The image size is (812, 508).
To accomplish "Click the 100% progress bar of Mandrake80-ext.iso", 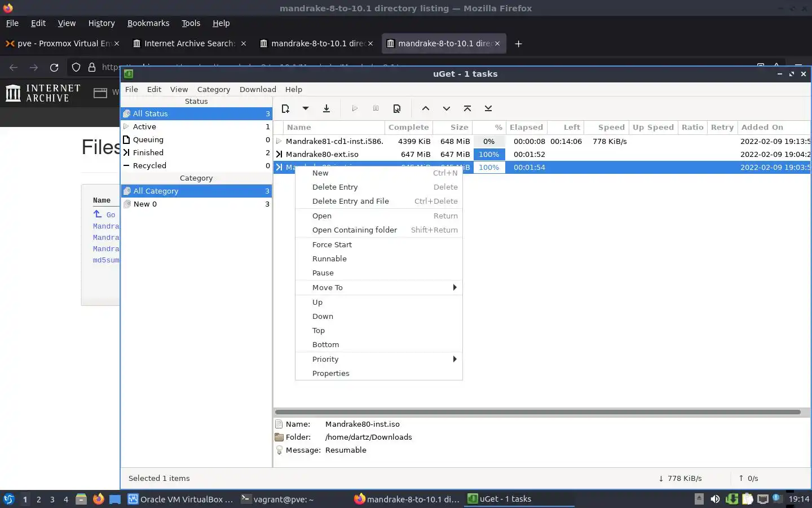I will coord(489,154).
